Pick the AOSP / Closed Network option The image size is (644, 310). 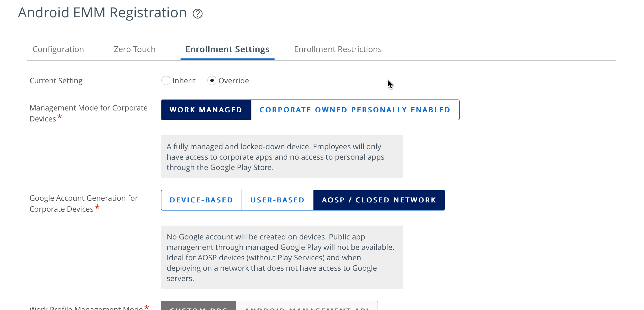pos(379,200)
